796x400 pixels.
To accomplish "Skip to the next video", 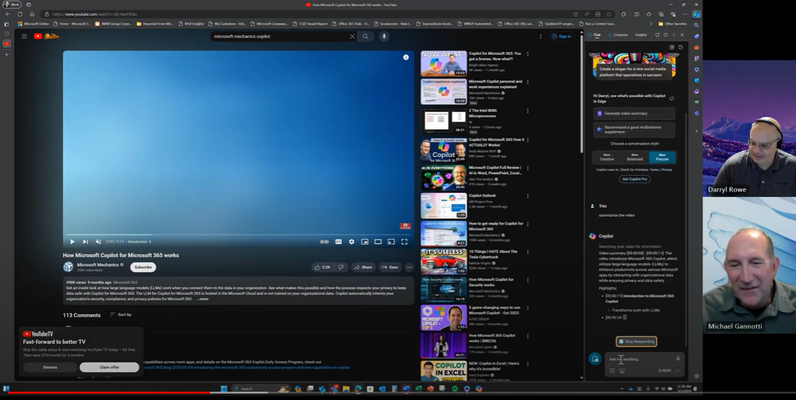I will pos(85,242).
